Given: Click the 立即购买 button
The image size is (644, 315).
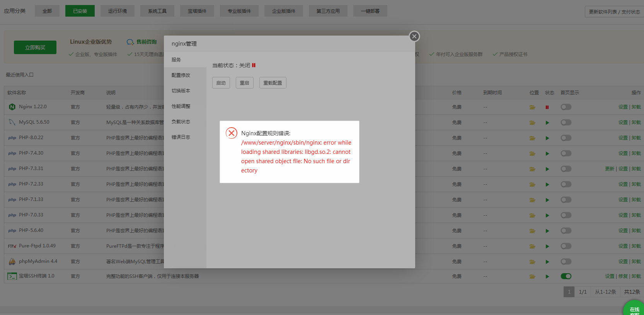Looking at the screenshot, I should click(35, 47).
